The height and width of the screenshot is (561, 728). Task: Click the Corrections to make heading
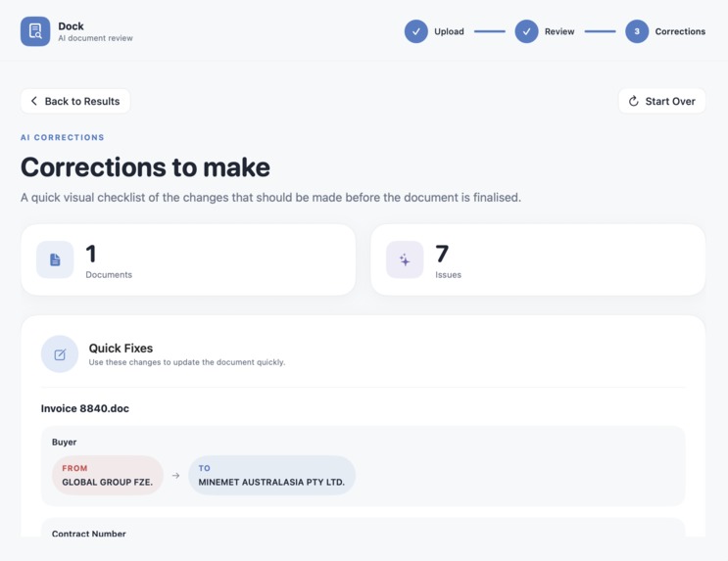click(x=145, y=167)
